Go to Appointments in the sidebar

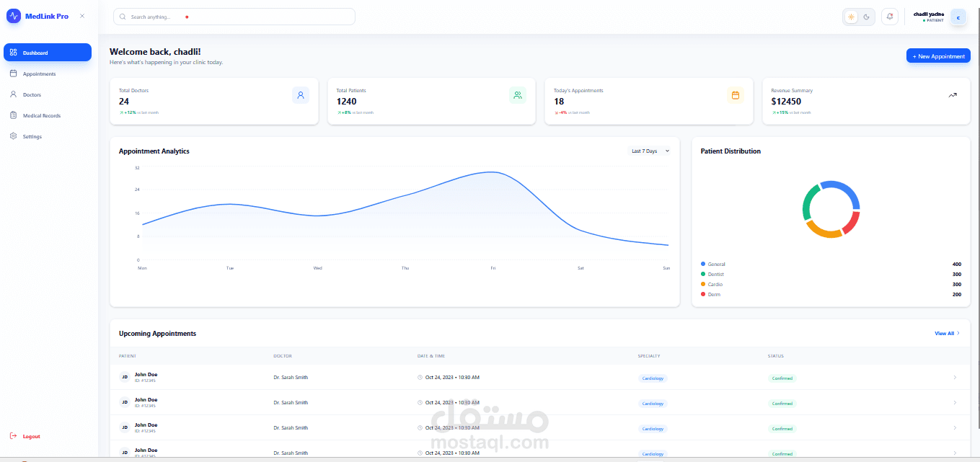click(48, 74)
